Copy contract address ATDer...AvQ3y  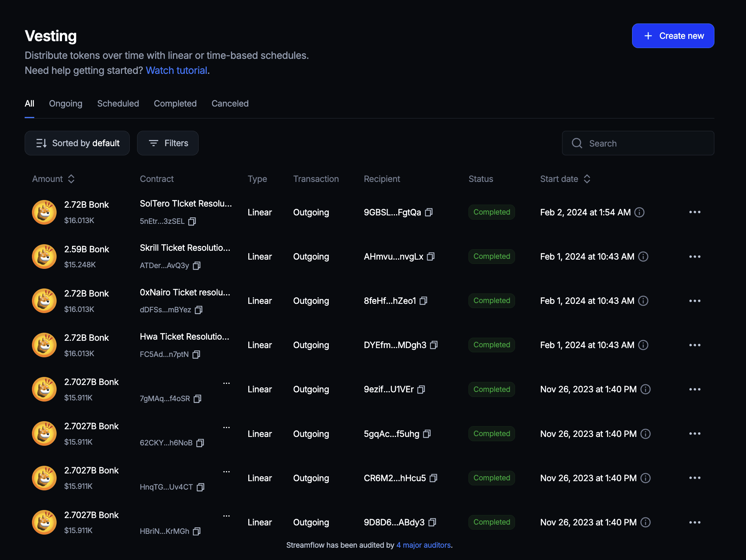point(197,265)
